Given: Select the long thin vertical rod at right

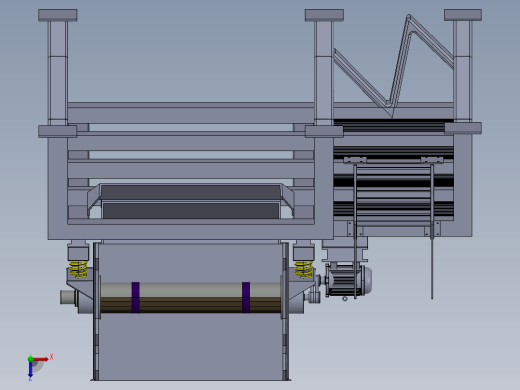Looking at the screenshot, I should (432, 230).
